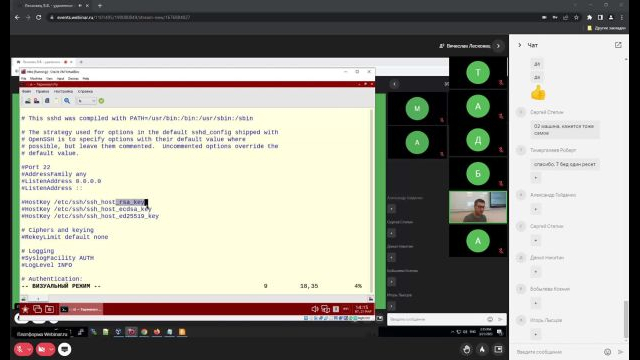Collapse the Чат panel with its chevron
Screen dimensions: 640x360
[520, 45]
